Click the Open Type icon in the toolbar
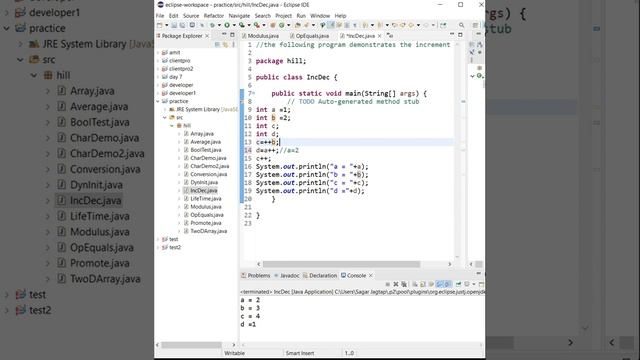Viewport: 640px width, 360px height. [x=298, y=25]
